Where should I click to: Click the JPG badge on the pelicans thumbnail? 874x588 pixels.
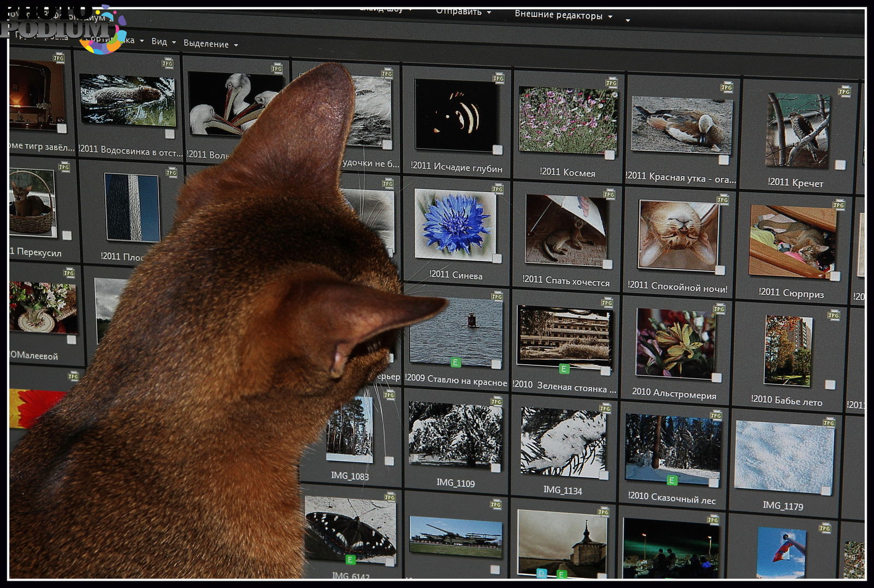click(x=277, y=68)
